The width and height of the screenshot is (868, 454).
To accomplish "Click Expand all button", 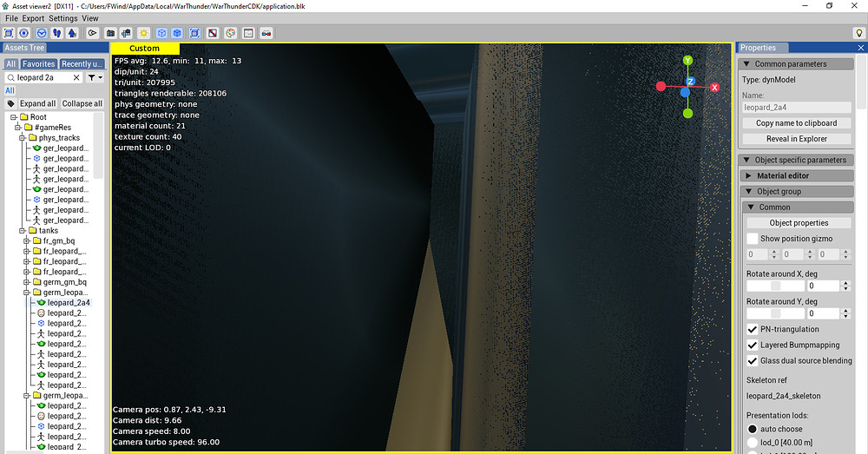I will [x=37, y=103].
